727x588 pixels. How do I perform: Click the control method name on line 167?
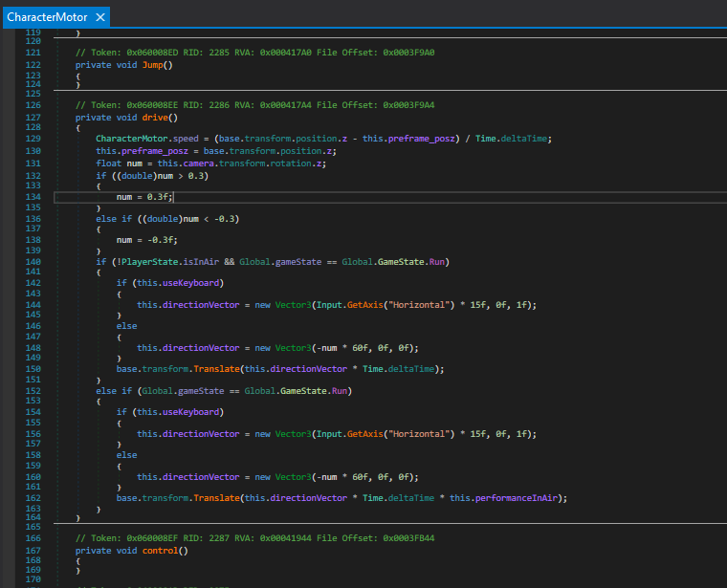160,551
